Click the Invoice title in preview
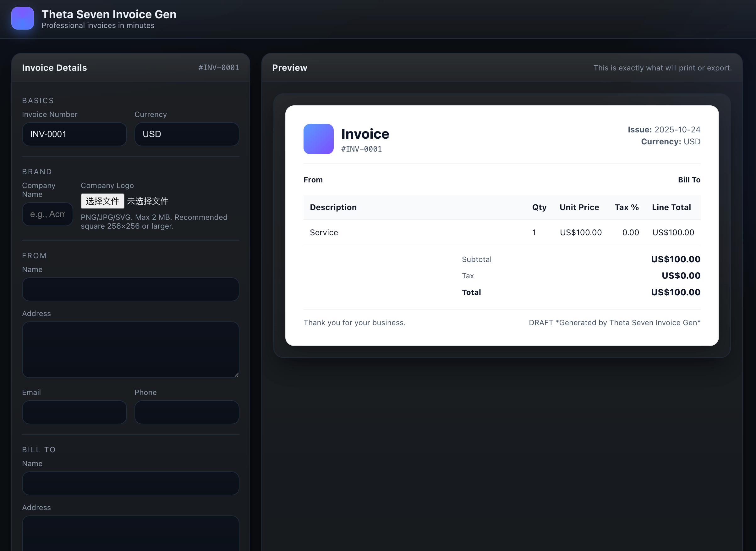Viewport: 756px width, 551px height. click(x=365, y=134)
